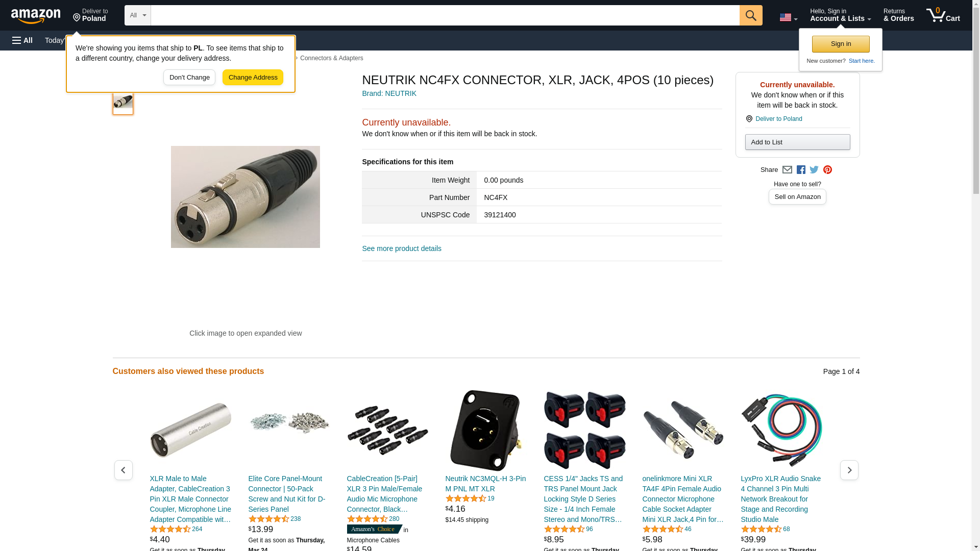Open Returns & Orders
This screenshot has width=980, height=551.
[x=899, y=15]
